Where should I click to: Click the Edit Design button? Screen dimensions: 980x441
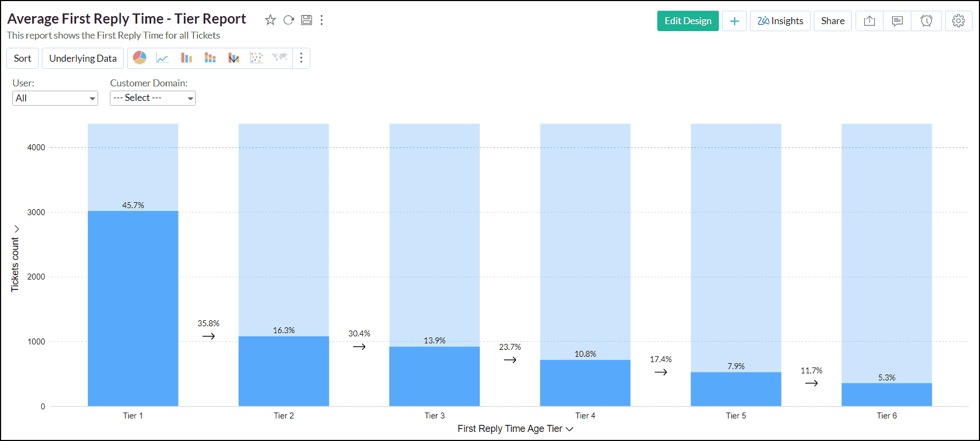(x=687, y=21)
